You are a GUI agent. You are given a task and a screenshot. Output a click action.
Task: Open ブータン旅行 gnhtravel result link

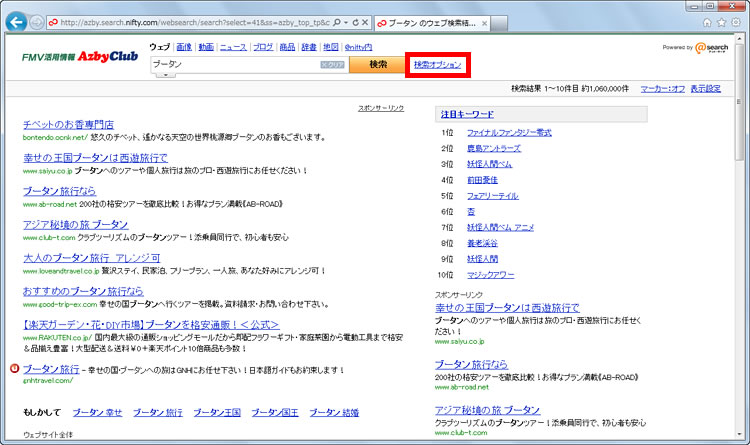pos(51,369)
